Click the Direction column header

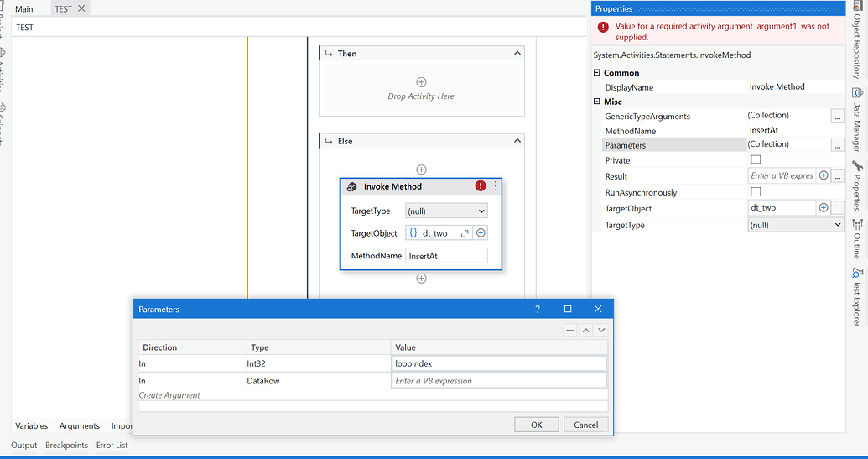click(192, 347)
